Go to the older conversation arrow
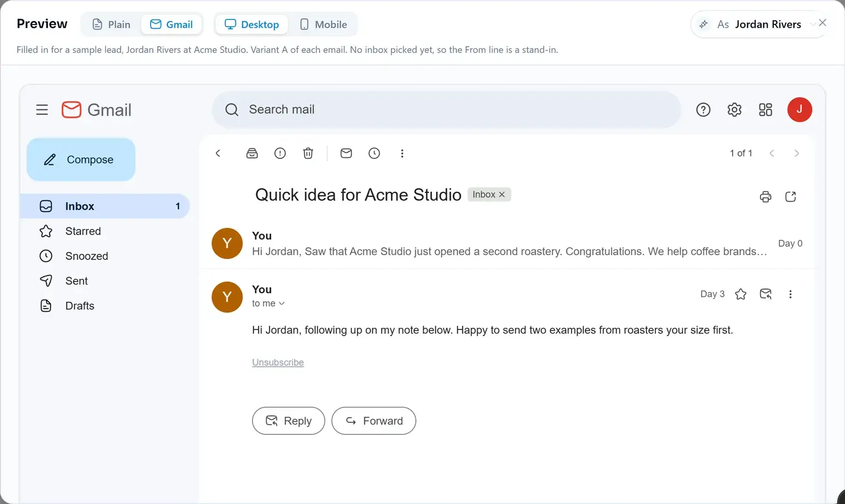845x504 pixels. click(797, 153)
